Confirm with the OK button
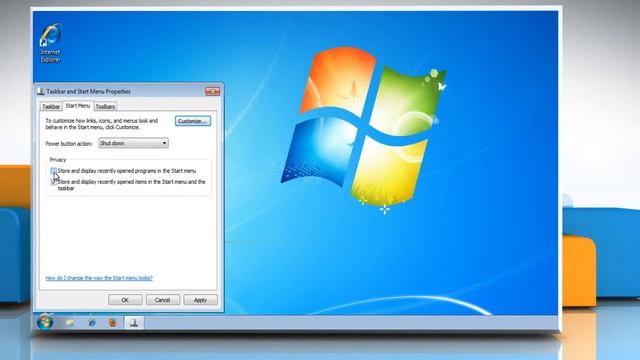The image size is (640, 360). (x=125, y=300)
